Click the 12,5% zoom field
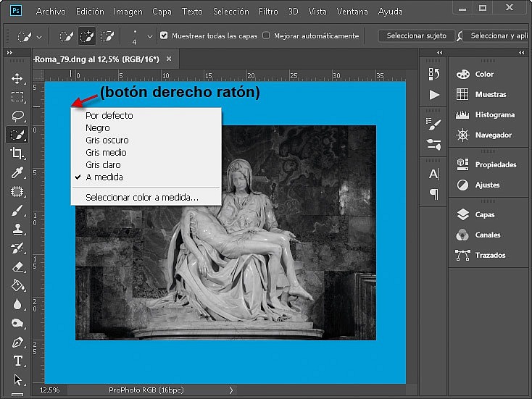 49,390
